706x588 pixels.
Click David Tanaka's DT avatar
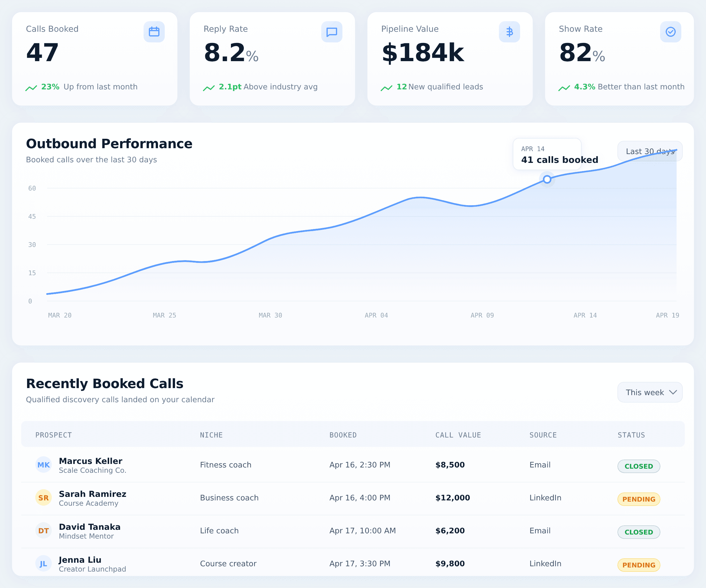(x=43, y=531)
